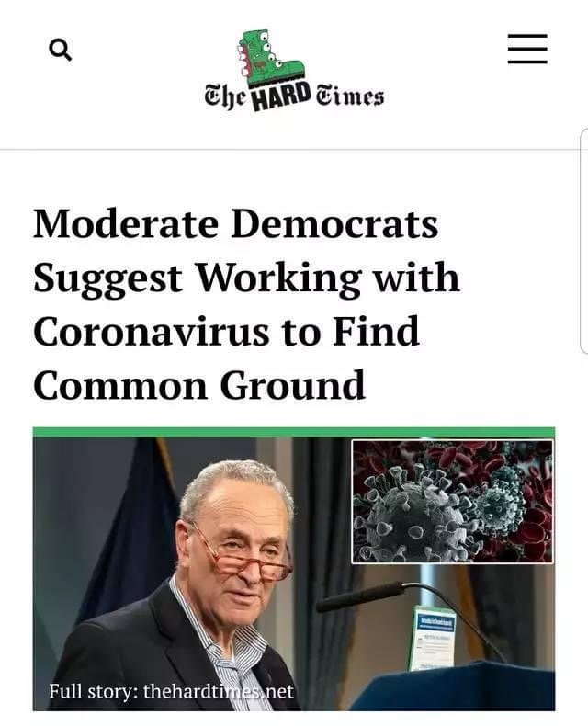Click the word Coronavirus in the headline
588x726 pixels.
(151, 331)
